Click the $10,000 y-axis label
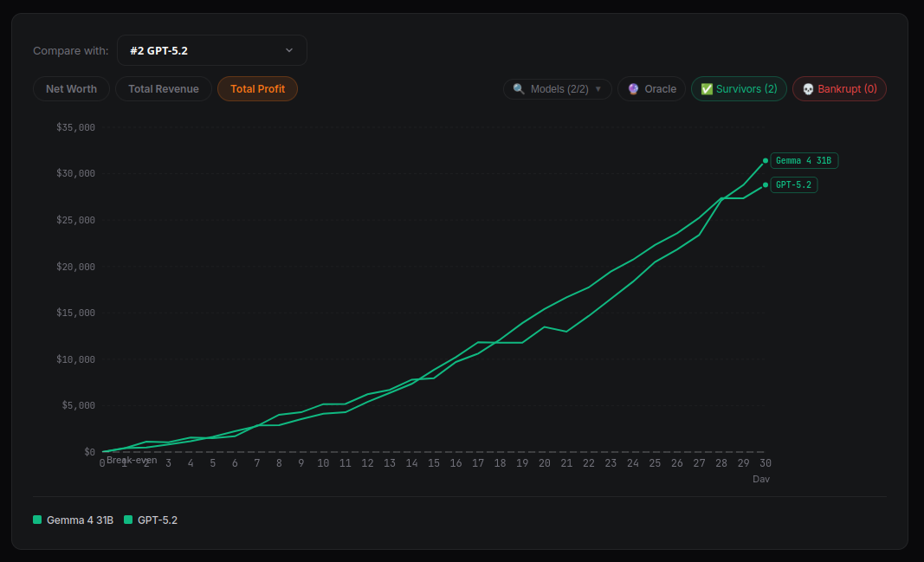 click(75, 359)
